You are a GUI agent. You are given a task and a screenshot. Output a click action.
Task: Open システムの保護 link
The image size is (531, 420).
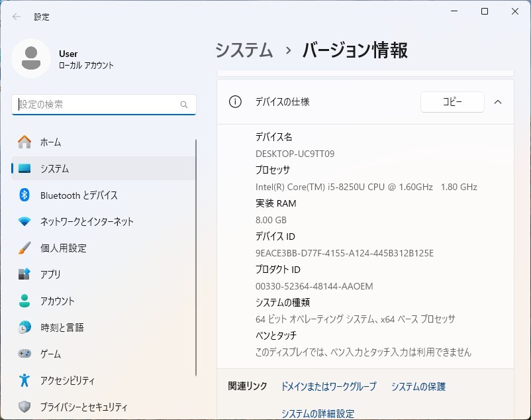point(418,386)
